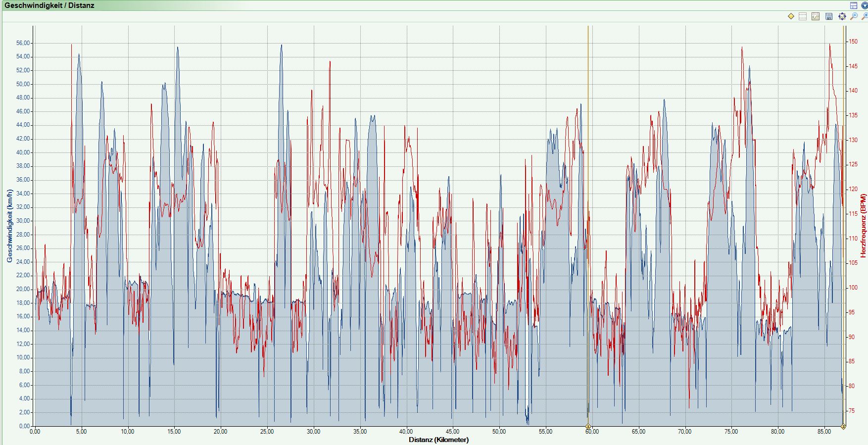The width and height of the screenshot is (868, 445).
Task: Click the 150 BPM heart rate axis value
Action: tap(853, 42)
